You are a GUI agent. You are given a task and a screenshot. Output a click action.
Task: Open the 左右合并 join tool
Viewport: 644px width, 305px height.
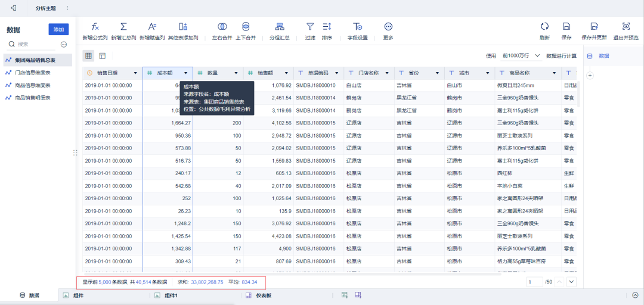point(222,27)
